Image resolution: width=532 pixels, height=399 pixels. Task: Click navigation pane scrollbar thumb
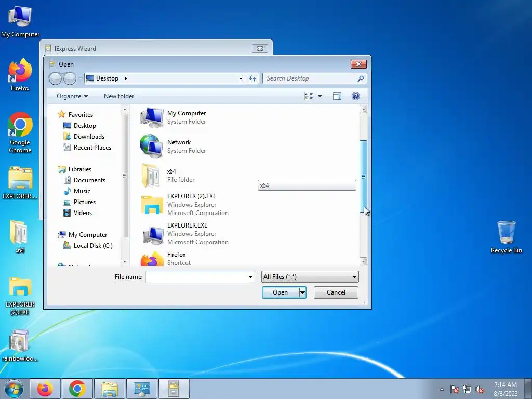pyautogui.click(x=125, y=176)
